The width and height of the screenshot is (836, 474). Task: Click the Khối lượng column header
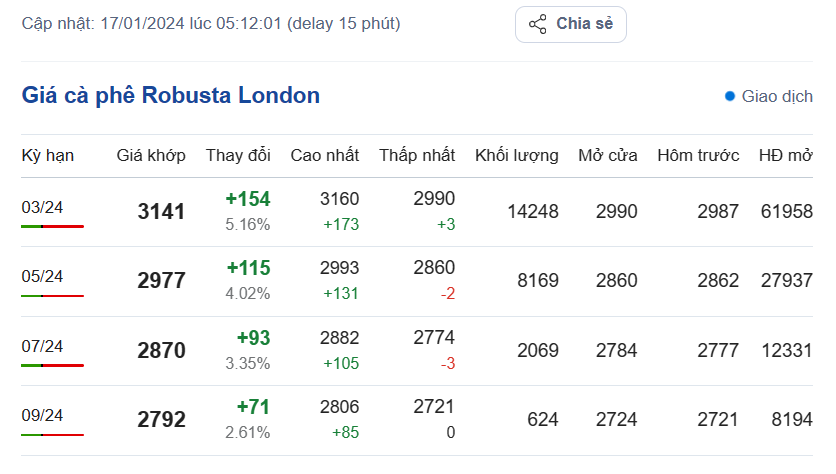pyautogui.click(x=516, y=155)
